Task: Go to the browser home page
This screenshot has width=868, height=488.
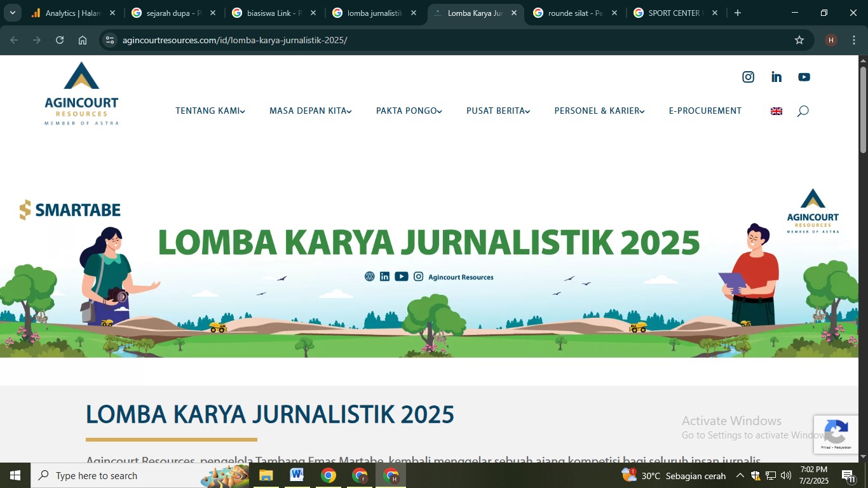Action: [83, 40]
